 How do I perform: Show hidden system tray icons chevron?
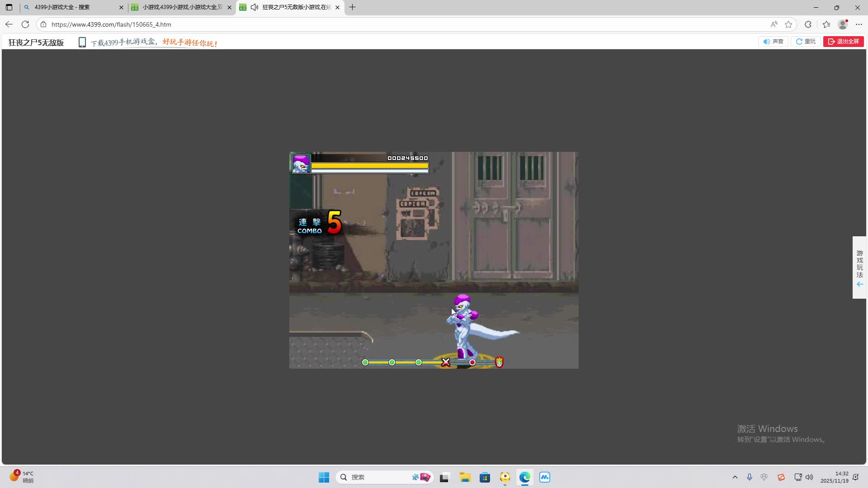click(x=735, y=477)
